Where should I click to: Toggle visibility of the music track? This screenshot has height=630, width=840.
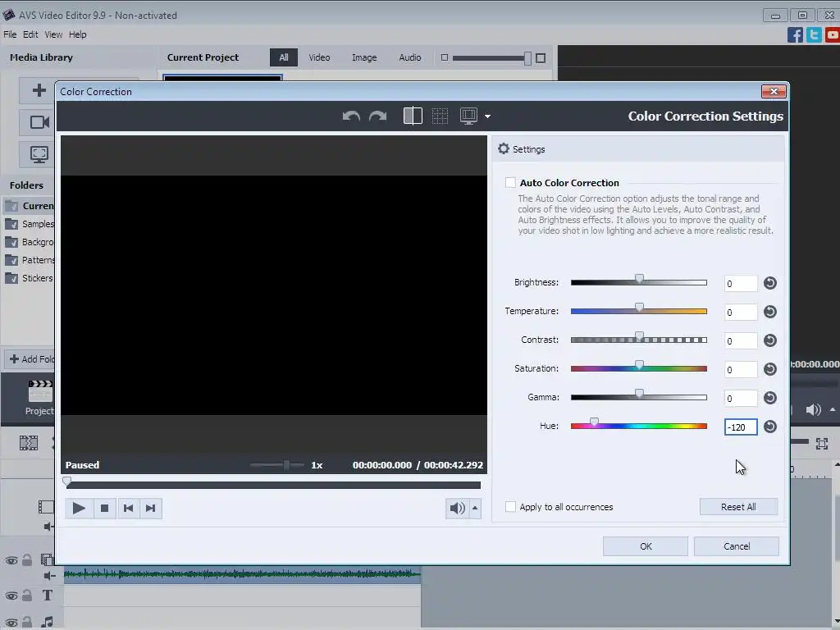[11, 623]
